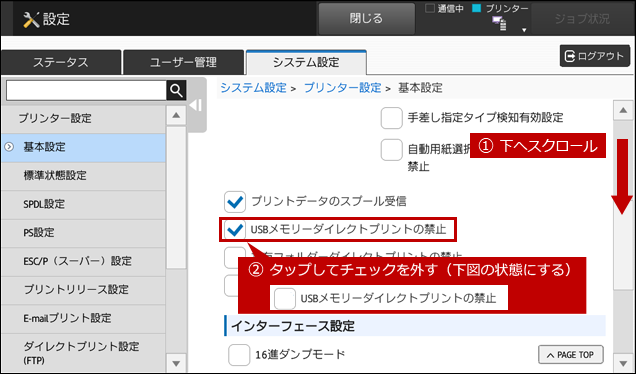Click the ログアウト button
This screenshot has height=374, width=636.
595,56
